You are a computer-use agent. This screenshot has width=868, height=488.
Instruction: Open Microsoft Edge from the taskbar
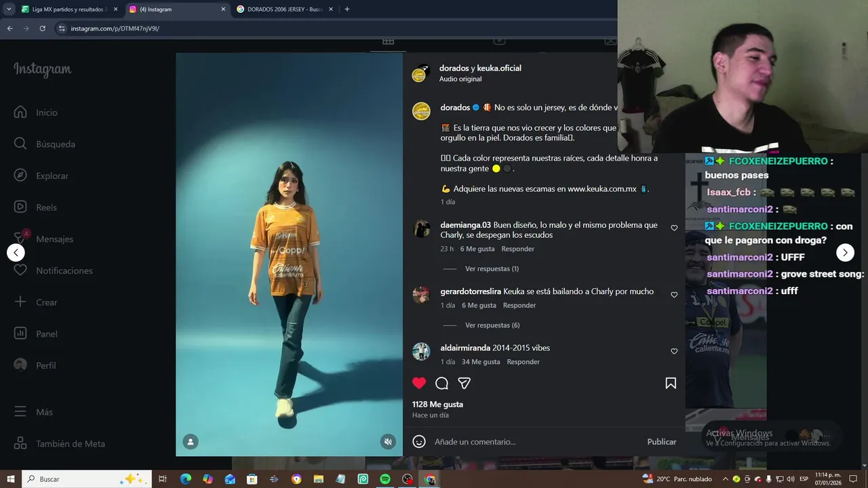tap(185, 479)
